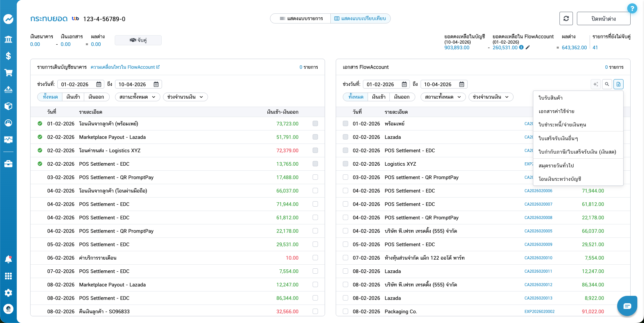Open the shopping cart sidebar icon
Viewport: 644px width, 323px height.
click(8, 73)
